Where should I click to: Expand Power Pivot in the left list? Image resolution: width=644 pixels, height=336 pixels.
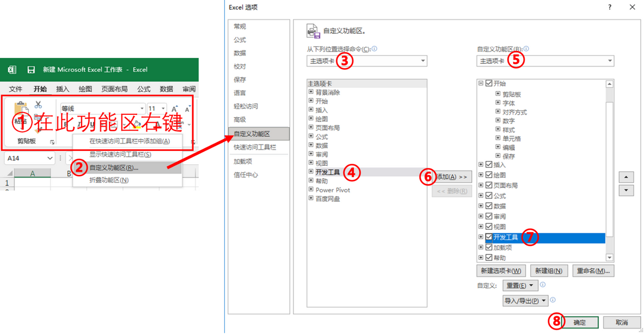coord(311,190)
